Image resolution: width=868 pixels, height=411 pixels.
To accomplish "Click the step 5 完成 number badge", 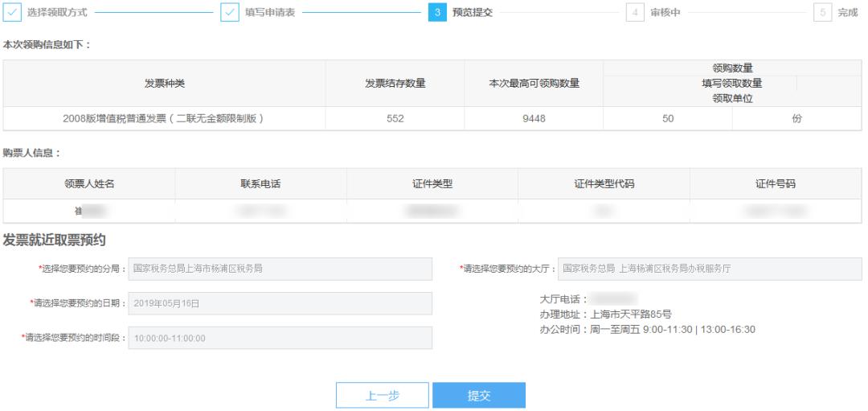I will 823,14.
